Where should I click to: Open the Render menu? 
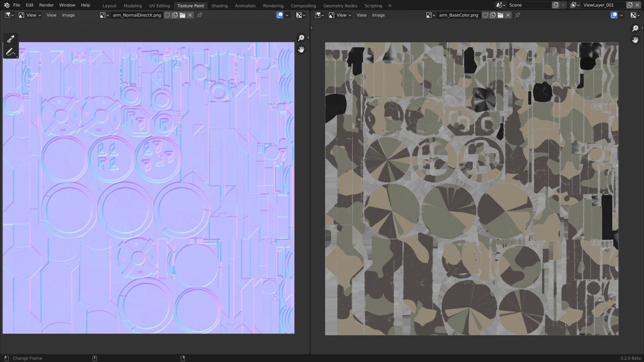[46, 5]
